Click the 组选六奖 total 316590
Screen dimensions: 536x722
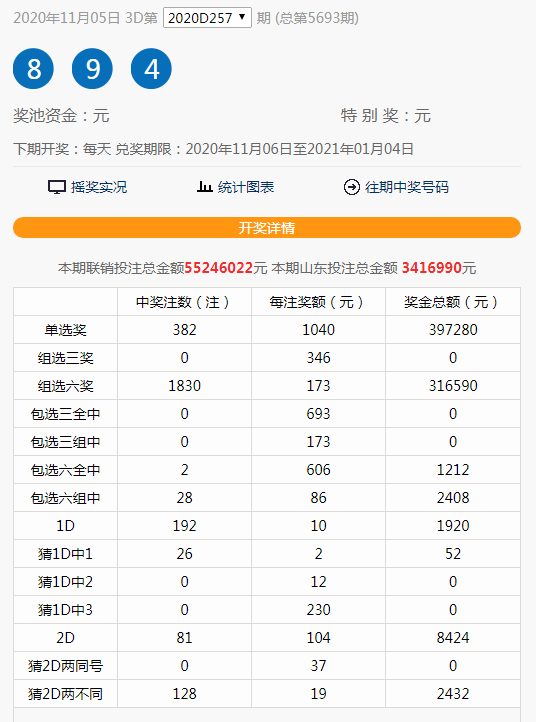(453, 386)
